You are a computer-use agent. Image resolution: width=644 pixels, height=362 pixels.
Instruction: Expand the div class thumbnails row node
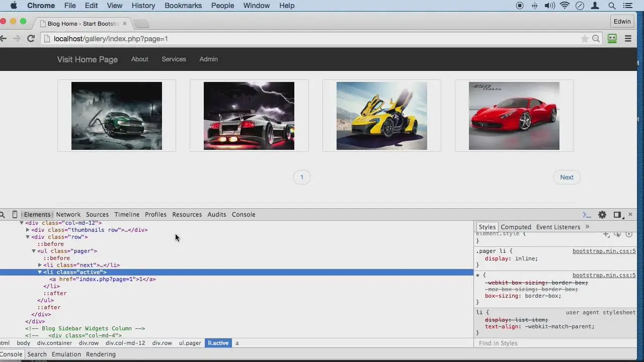(x=28, y=230)
